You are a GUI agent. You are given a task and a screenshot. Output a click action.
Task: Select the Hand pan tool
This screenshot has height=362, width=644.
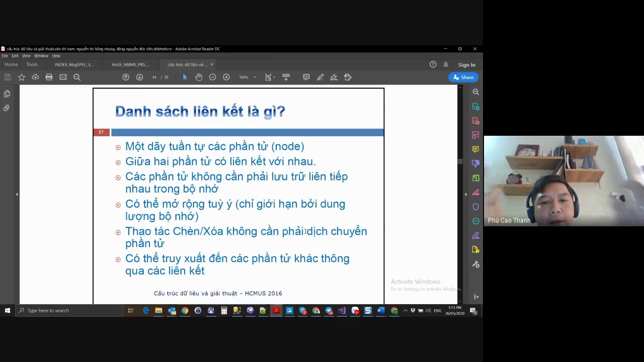click(x=199, y=77)
